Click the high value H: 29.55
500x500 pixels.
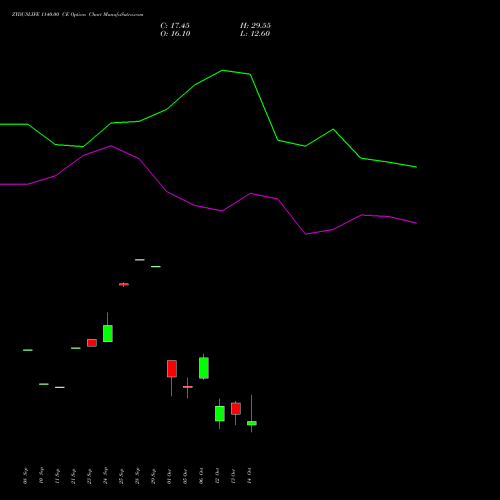click(x=255, y=26)
